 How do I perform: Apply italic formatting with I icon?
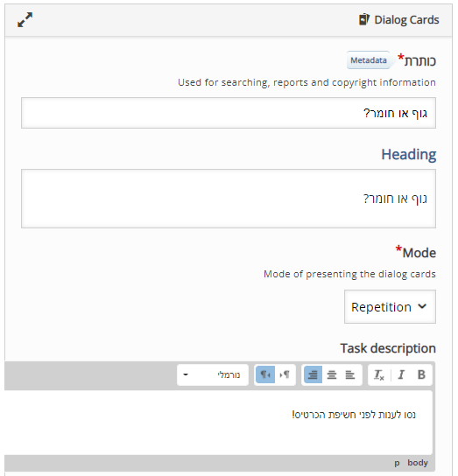pos(401,374)
